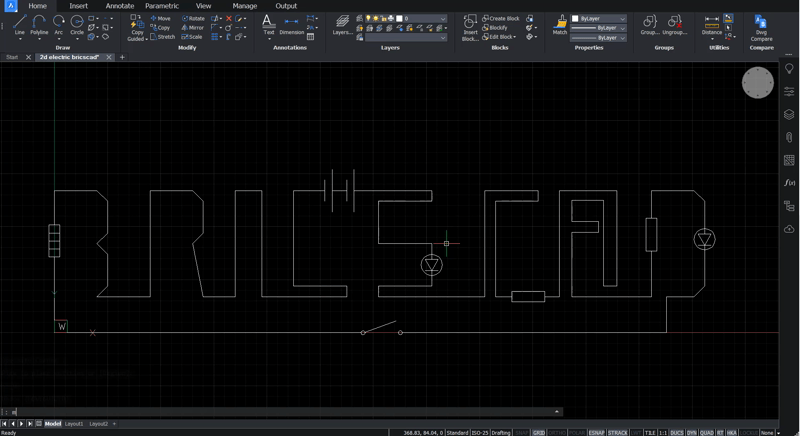Activate the Scale command

click(x=192, y=37)
